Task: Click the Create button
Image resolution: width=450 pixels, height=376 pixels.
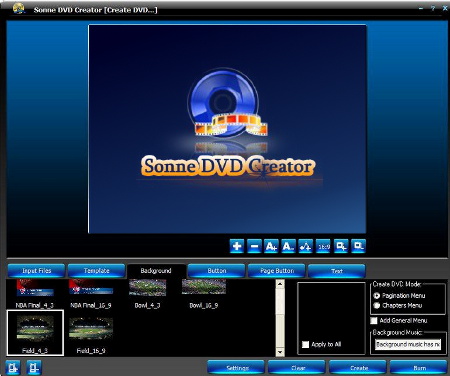Action: point(359,368)
